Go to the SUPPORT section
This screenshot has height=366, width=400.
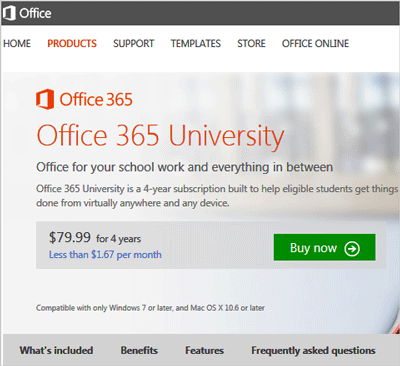[x=134, y=43]
